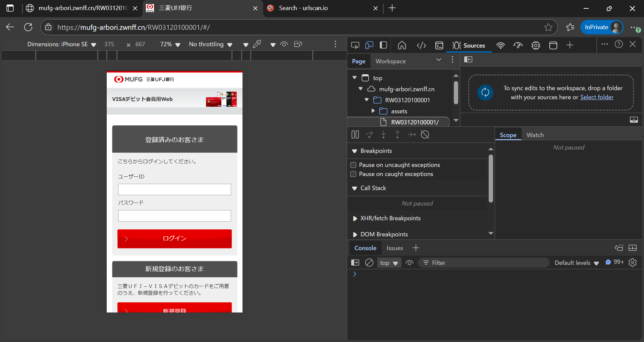Open the Default levels dropdown
The width and height of the screenshot is (644, 342).
coord(577,263)
